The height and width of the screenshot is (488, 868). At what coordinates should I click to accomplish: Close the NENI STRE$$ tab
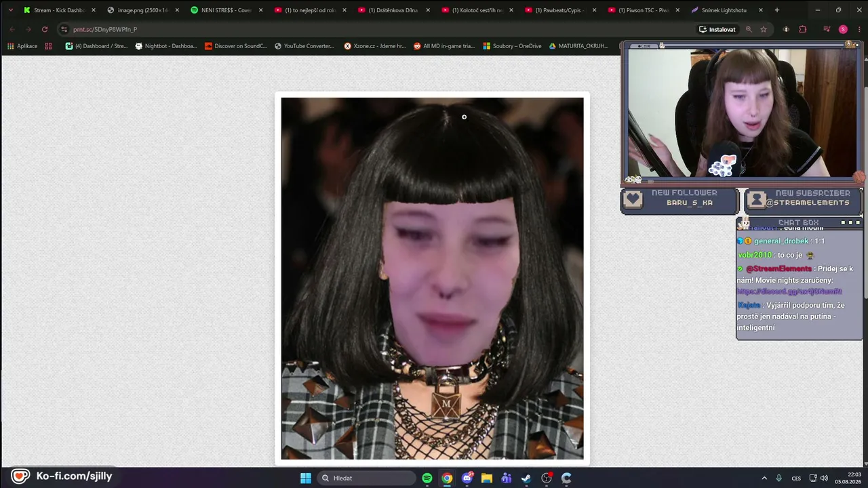(260, 10)
